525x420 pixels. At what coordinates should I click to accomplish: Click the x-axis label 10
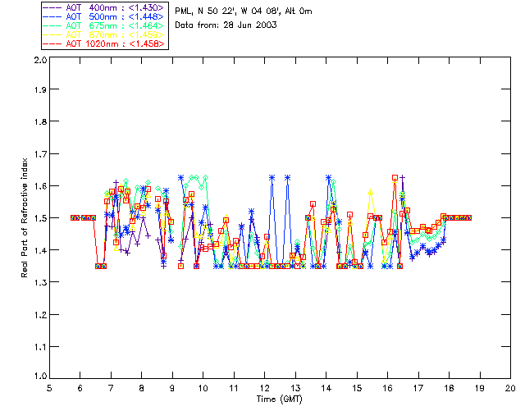(x=203, y=388)
